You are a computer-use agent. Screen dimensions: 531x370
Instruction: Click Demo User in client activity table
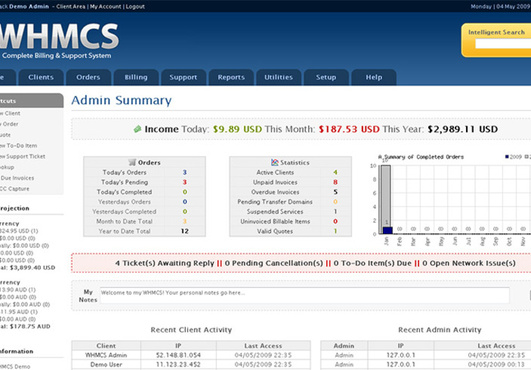point(106,365)
